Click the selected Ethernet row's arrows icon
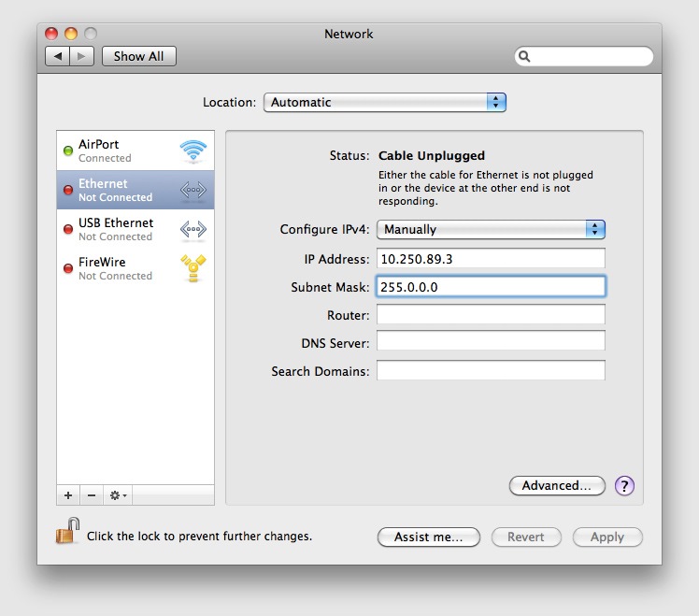 (x=193, y=190)
